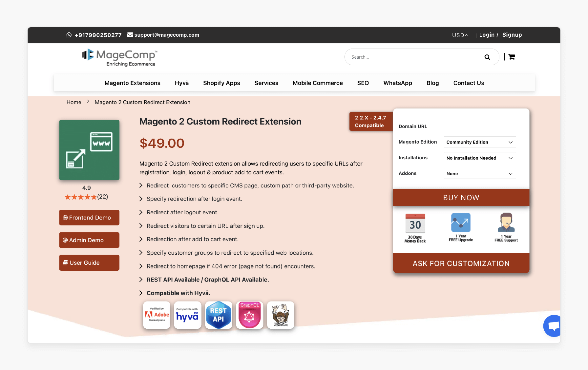Viewport: 588px width, 370px height.
Task: Open the User Guide
Action: coord(89,263)
